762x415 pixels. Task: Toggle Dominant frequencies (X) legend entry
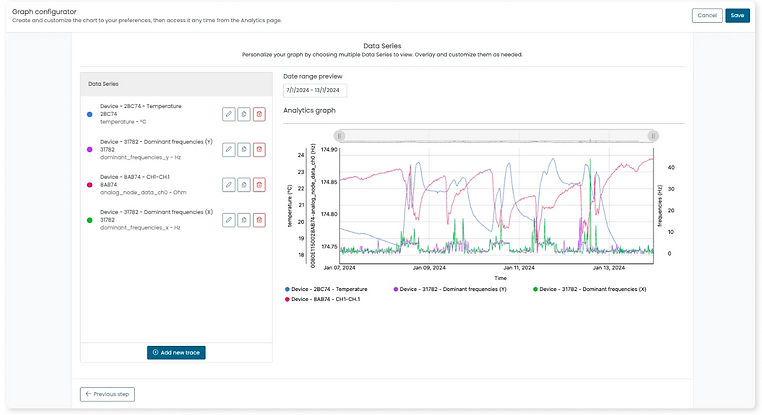(590, 289)
